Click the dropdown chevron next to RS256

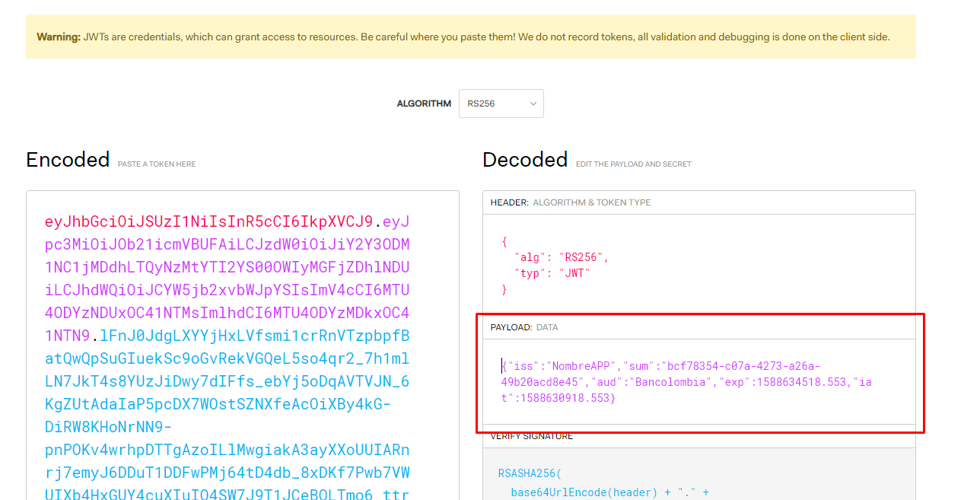(534, 104)
